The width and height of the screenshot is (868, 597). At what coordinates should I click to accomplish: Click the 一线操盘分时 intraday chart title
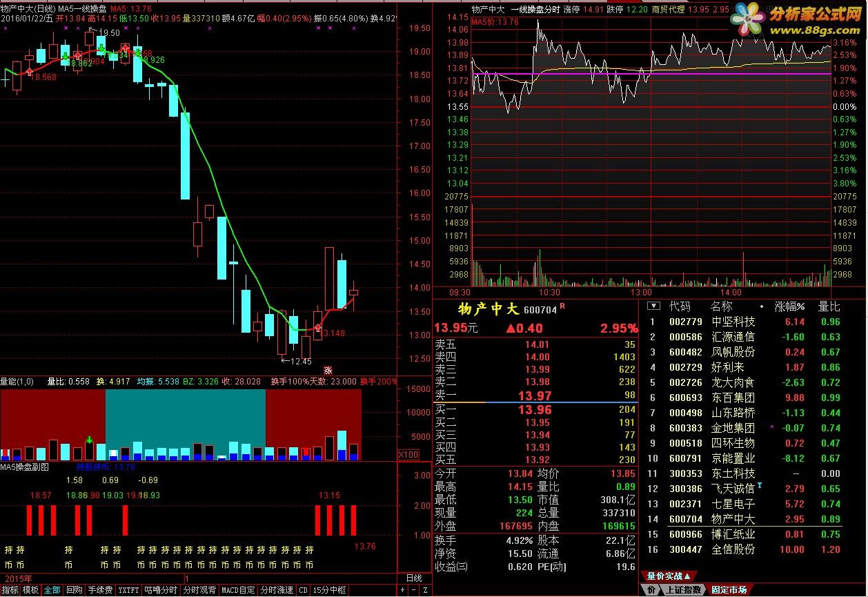coord(535,9)
